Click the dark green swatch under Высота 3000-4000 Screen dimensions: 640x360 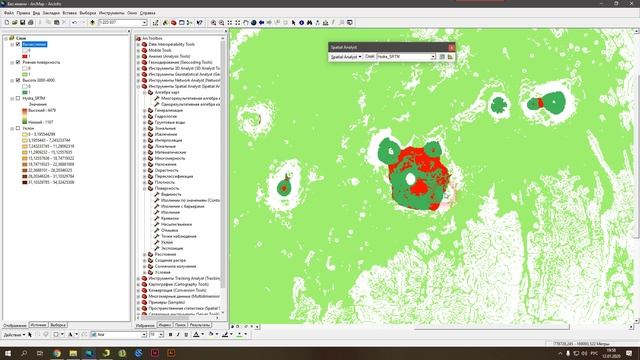(x=25, y=92)
